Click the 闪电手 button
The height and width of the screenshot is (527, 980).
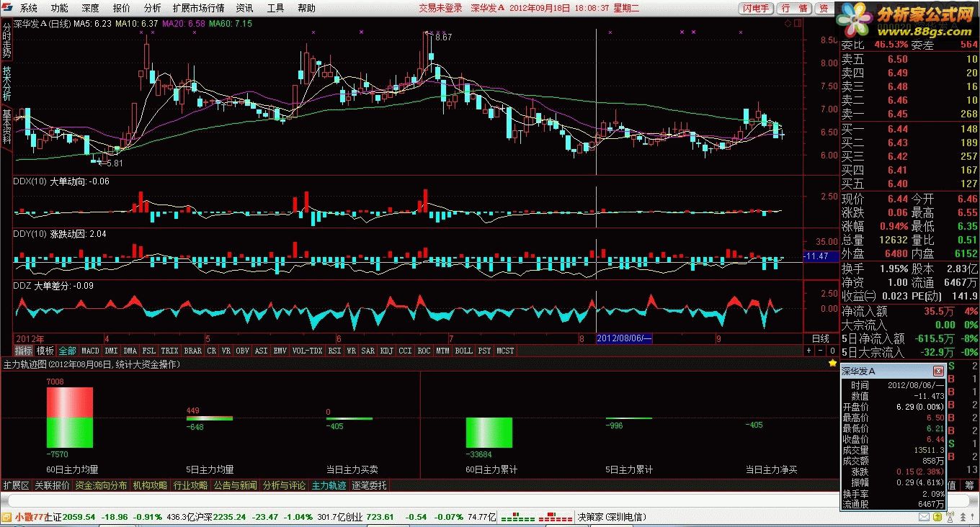tap(755, 9)
